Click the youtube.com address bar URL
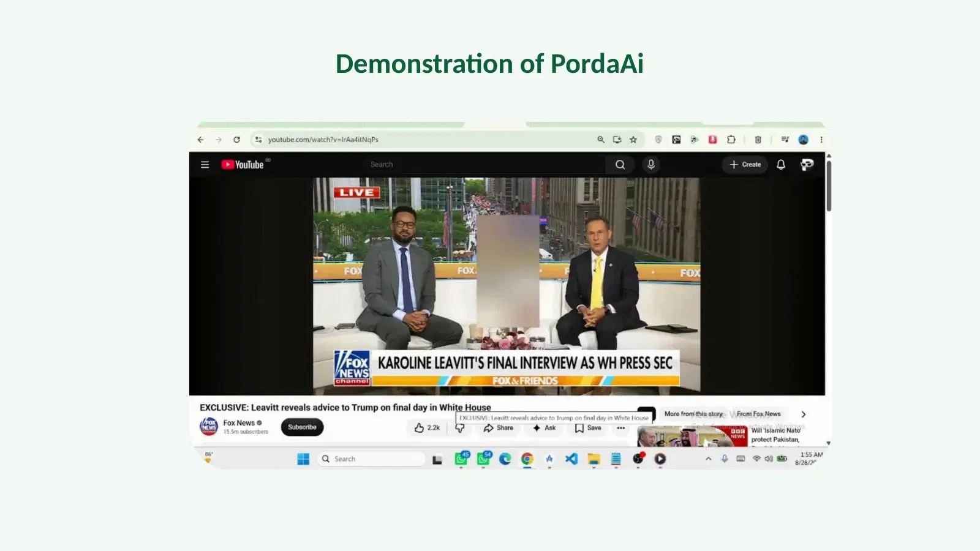The height and width of the screenshot is (551, 980). coord(323,140)
